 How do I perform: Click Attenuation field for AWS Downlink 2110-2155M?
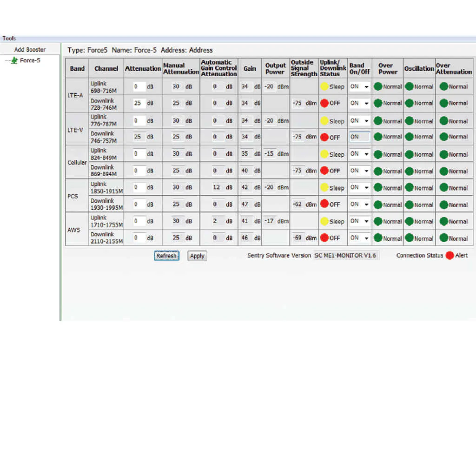[139, 238]
